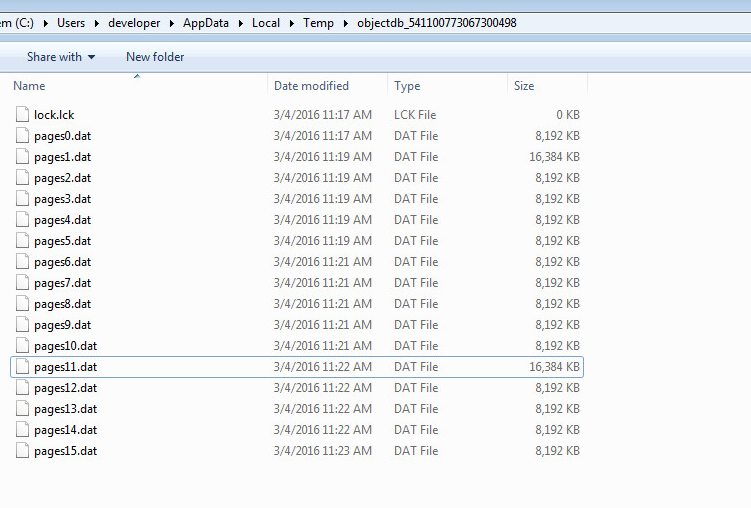
Task: Select the pages14.dat file name
Action: tap(66, 430)
